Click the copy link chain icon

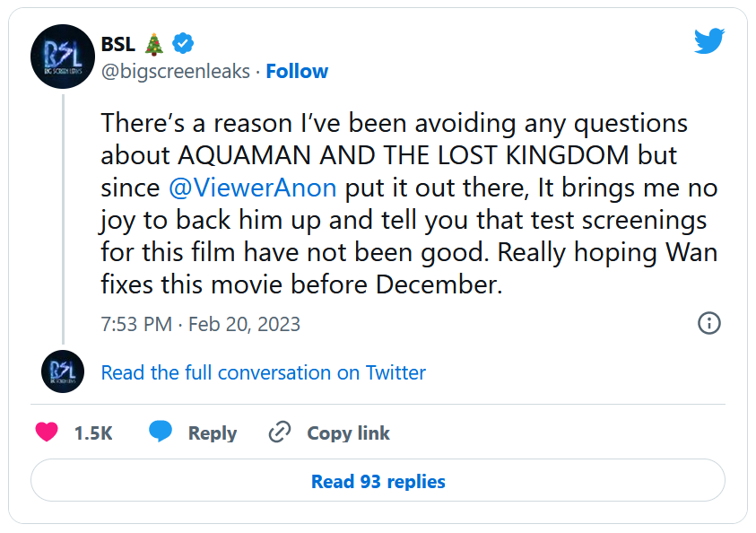click(x=281, y=433)
